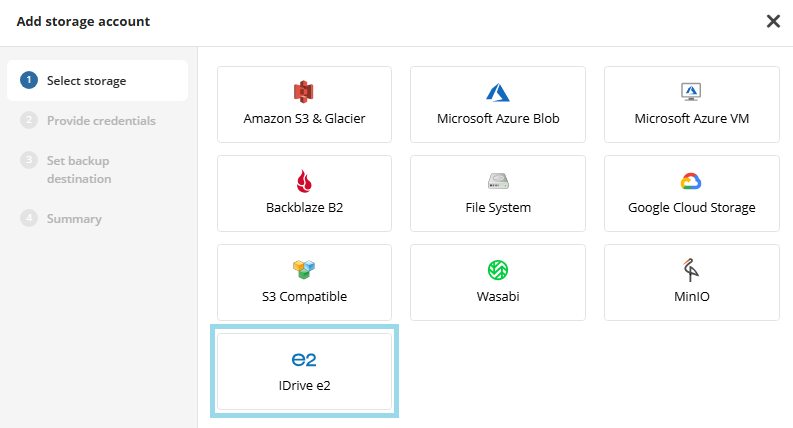The height and width of the screenshot is (428, 793).
Task: Click the MinIO bird icon
Action: [691, 270]
